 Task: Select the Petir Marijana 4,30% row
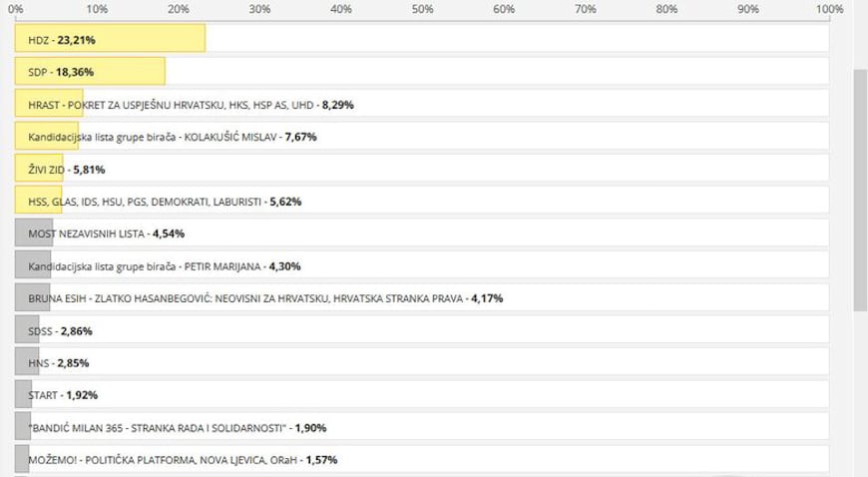(422, 264)
